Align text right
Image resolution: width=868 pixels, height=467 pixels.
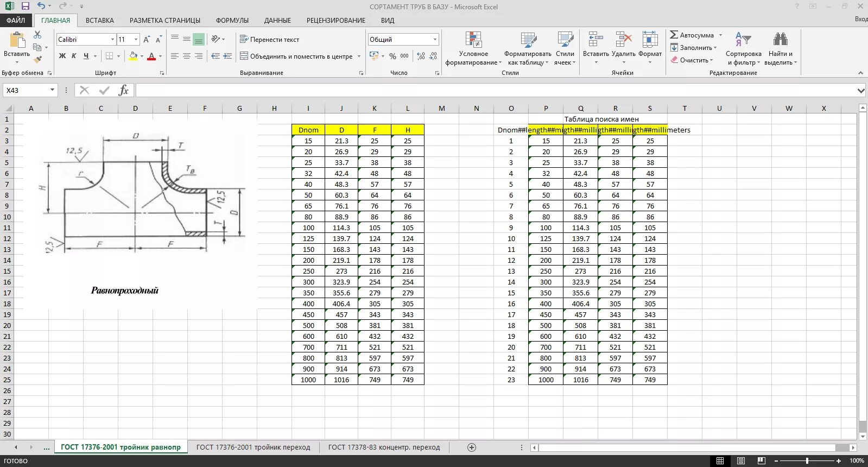pyautogui.click(x=199, y=56)
